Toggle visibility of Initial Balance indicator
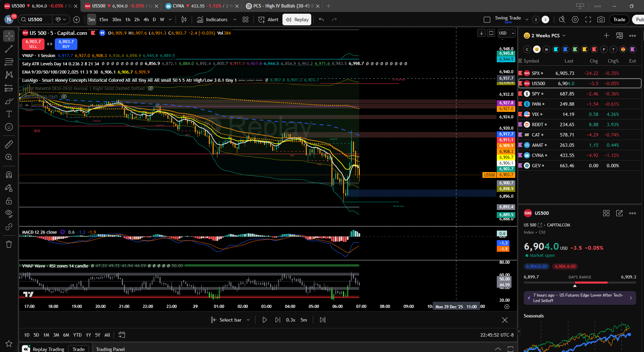Image resolution: width=644 pixels, height=352 pixels. (150, 89)
